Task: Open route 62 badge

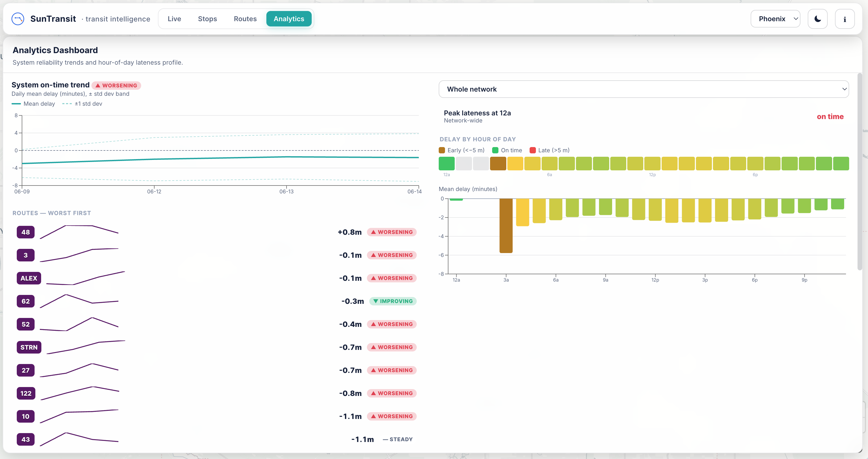Action: coord(26,301)
